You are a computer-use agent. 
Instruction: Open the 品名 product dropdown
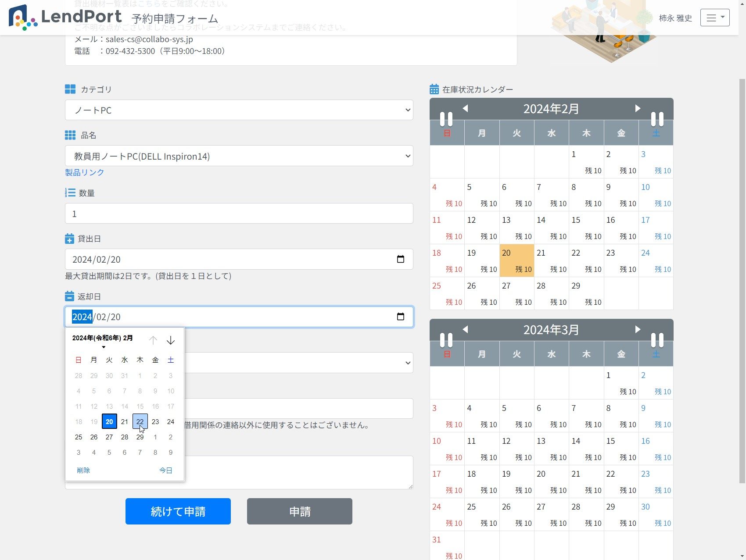(239, 156)
